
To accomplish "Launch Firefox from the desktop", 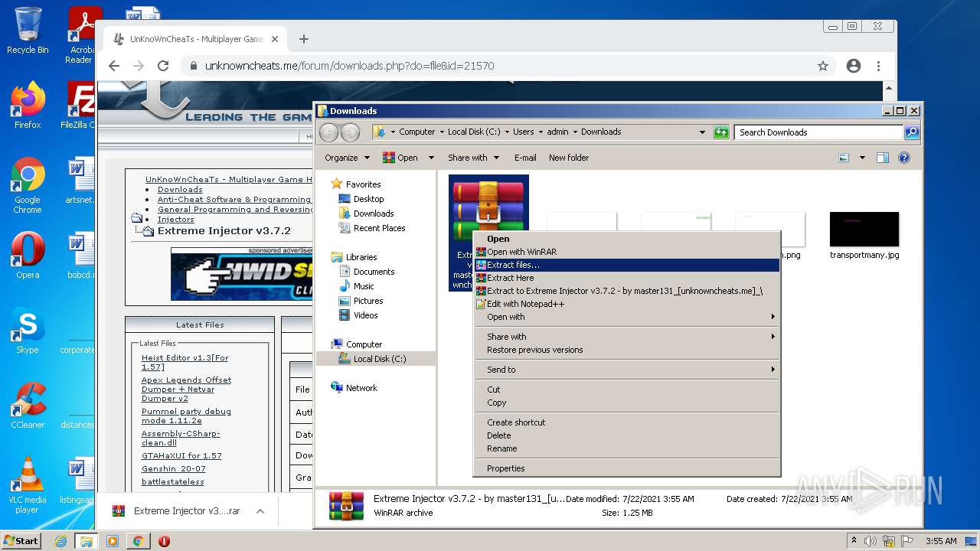I will point(28,106).
